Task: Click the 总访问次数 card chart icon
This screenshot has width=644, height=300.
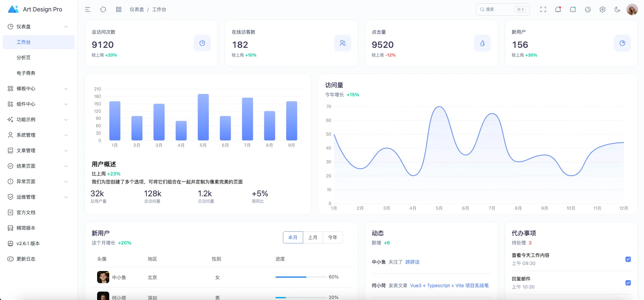Action: (x=202, y=43)
